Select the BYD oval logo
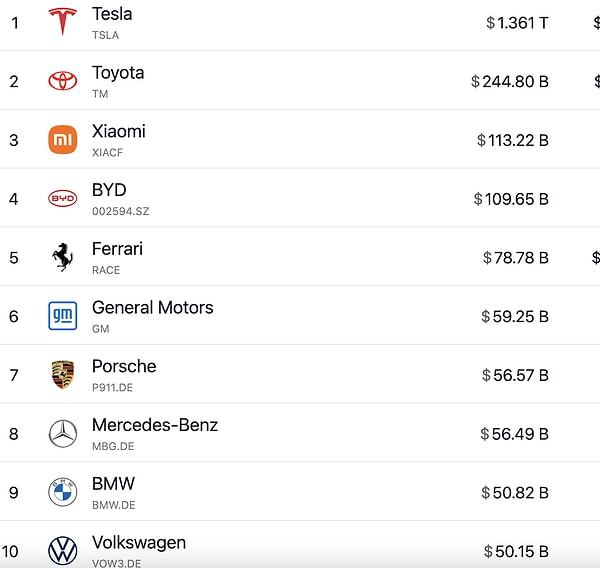The image size is (600, 568). pos(63,198)
